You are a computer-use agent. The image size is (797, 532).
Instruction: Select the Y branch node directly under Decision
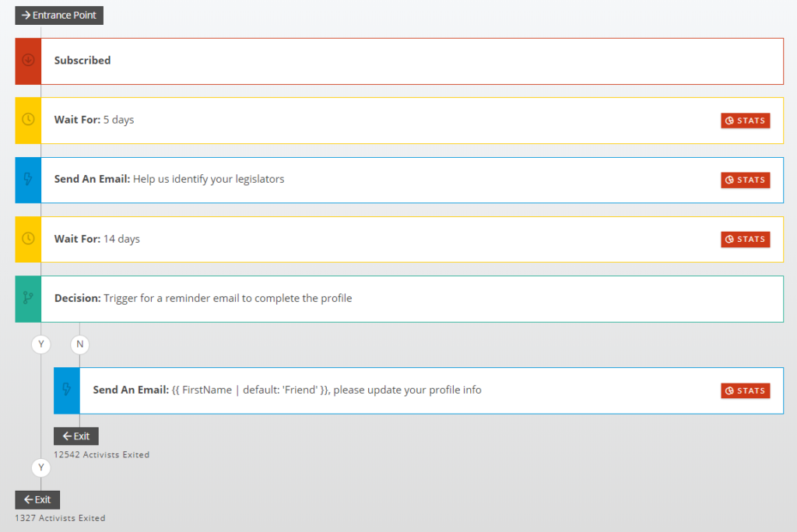click(40, 343)
